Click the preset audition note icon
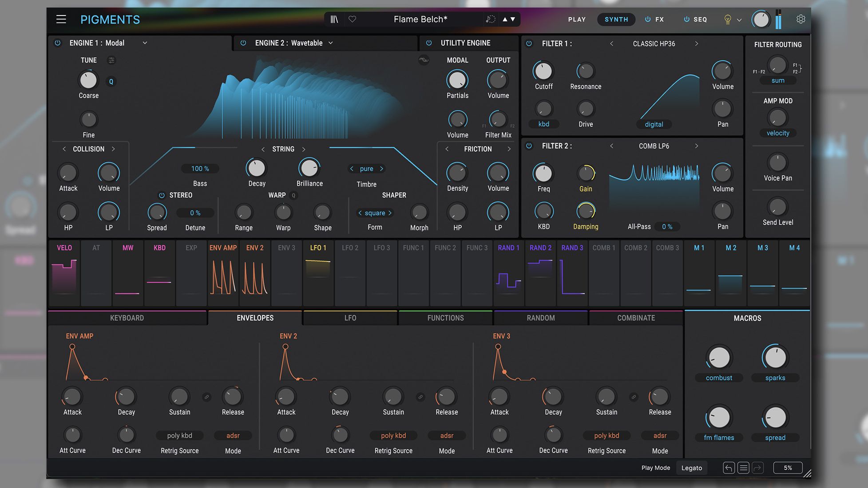Screen dimensions: 868x488 490,19
